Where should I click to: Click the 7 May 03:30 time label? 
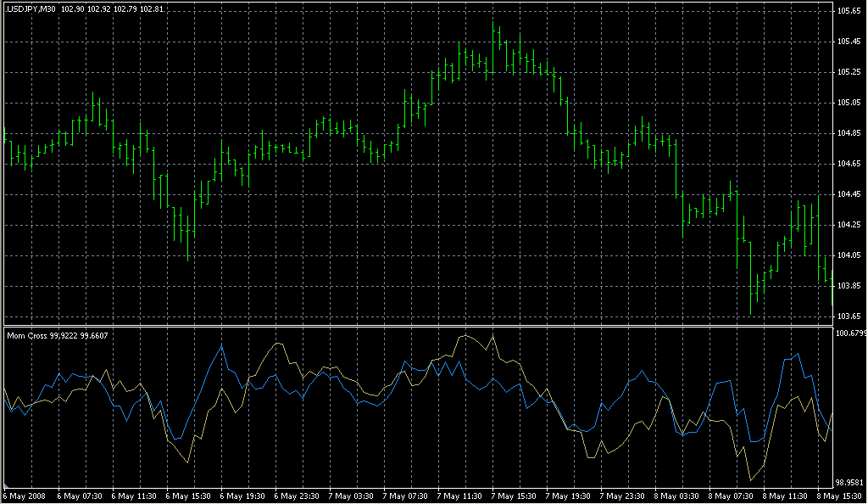pos(352,496)
